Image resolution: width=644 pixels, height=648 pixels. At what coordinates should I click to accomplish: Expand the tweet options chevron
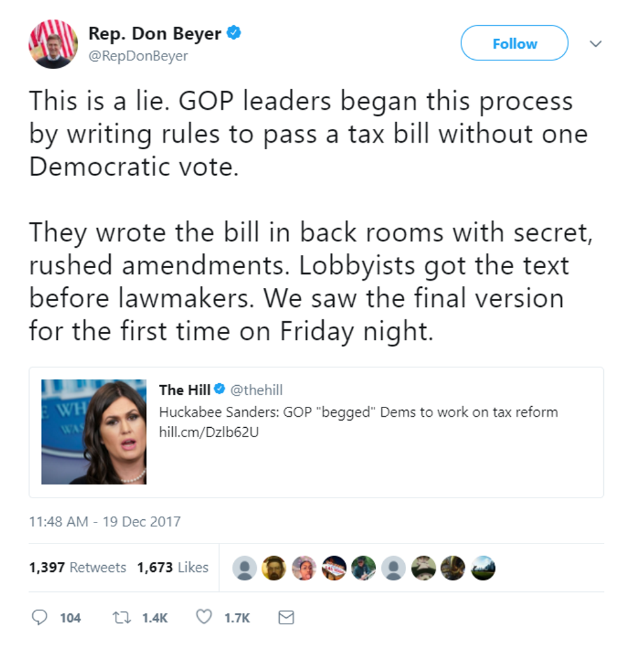pos(595,43)
